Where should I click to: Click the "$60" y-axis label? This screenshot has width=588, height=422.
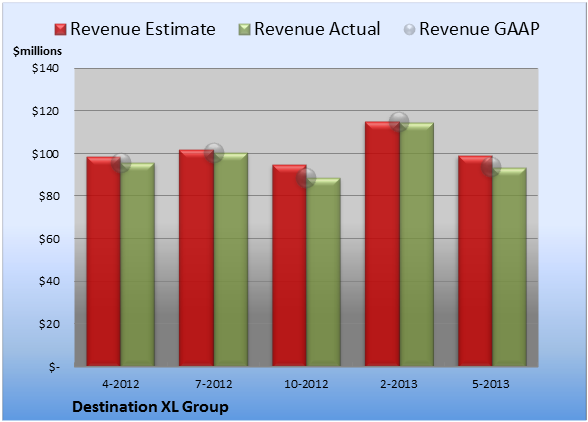(x=49, y=239)
